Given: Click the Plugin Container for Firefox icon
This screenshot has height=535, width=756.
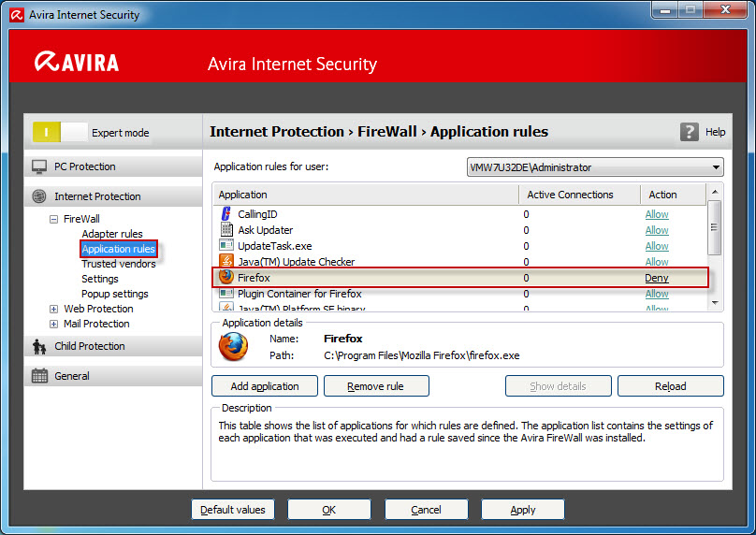Looking at the screenshot, I should click(226, 293).
